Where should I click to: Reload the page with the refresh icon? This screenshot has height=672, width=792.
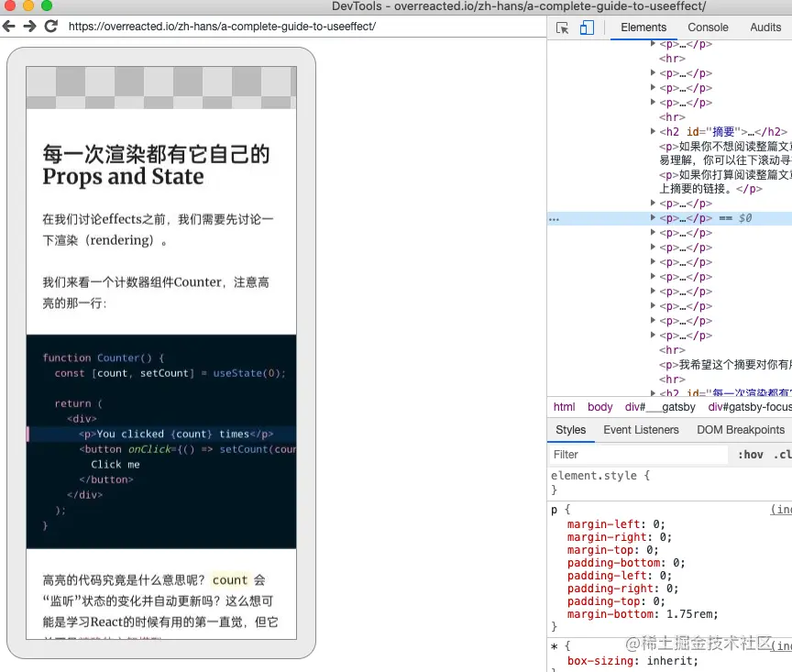pyautogui.click(x=51, y=26)
